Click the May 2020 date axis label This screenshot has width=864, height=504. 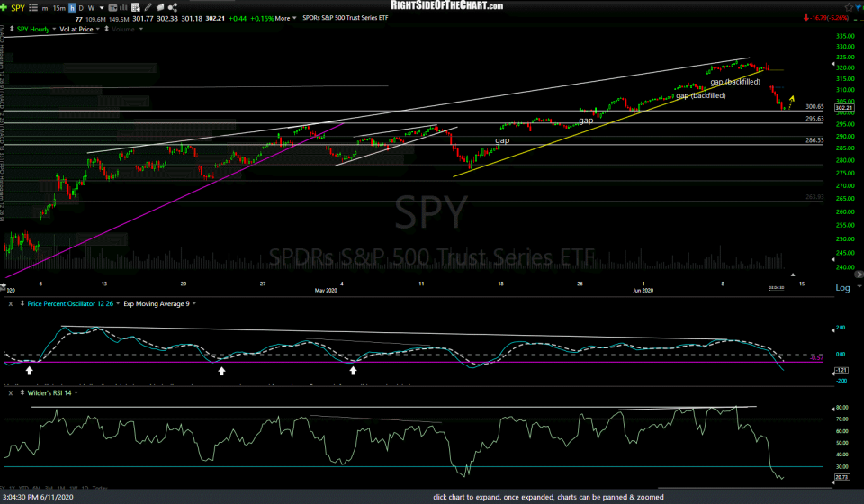(326, 291)
